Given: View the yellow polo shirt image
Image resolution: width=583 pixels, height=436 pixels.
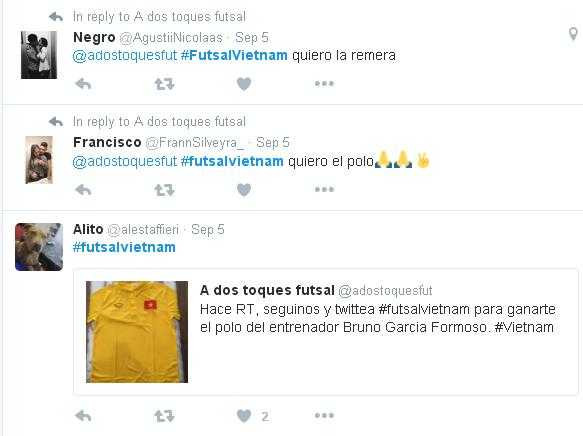Looking at the screenshot, I should [x=137, y=332].
